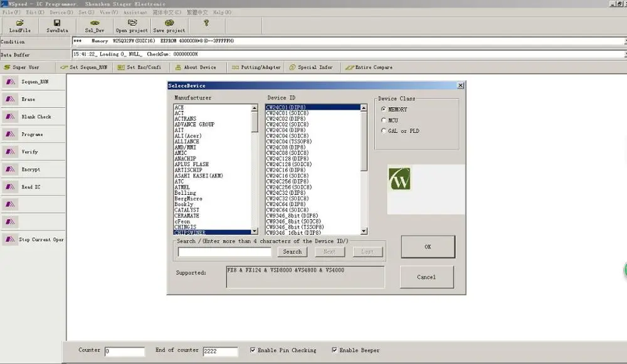Click the SaveData disk icon

point(57,23)
